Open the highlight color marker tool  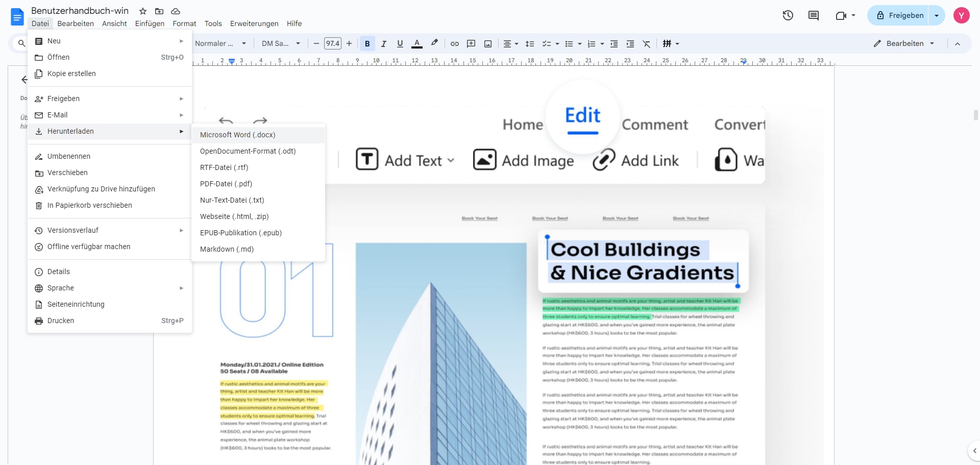[434, 43]
